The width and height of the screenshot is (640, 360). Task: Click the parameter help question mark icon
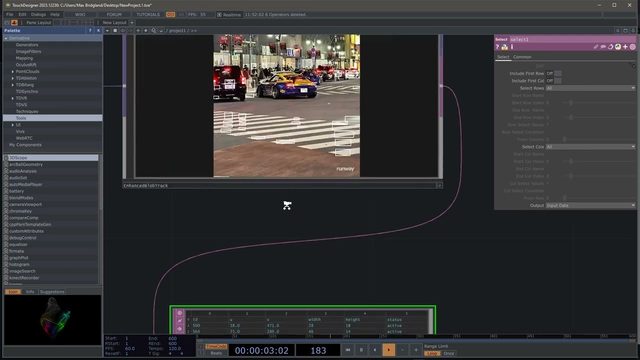click(498, 47)
